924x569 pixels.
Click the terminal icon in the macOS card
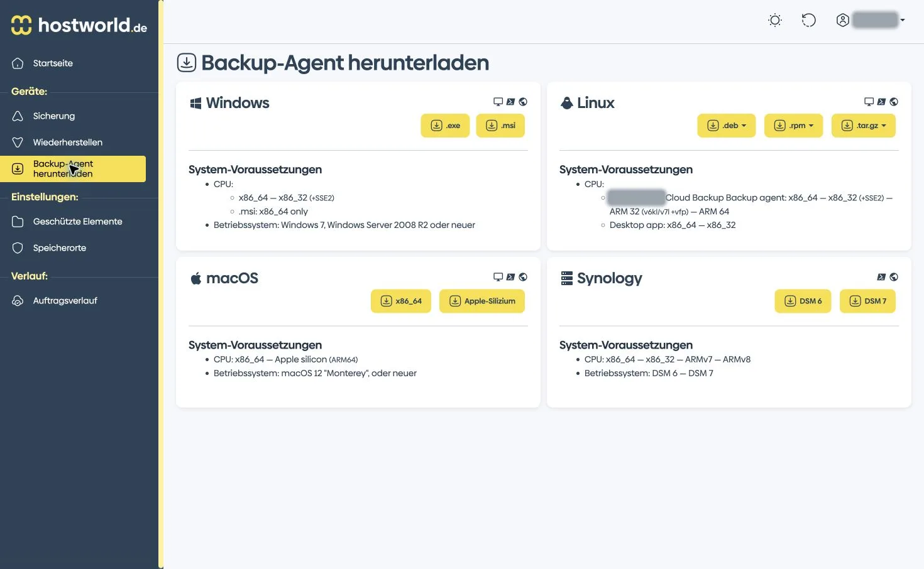[x=510, y=277]
